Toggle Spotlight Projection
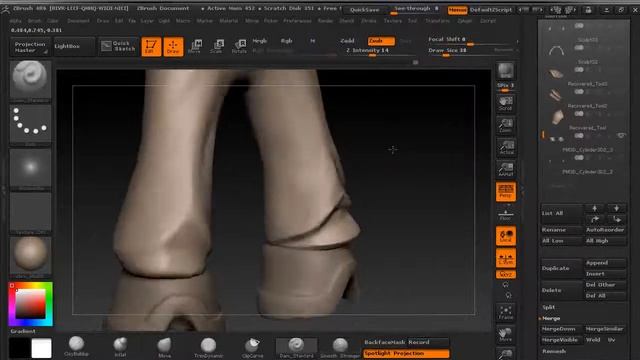The width and height of the screenshot is (640, 360). (406, 353)
